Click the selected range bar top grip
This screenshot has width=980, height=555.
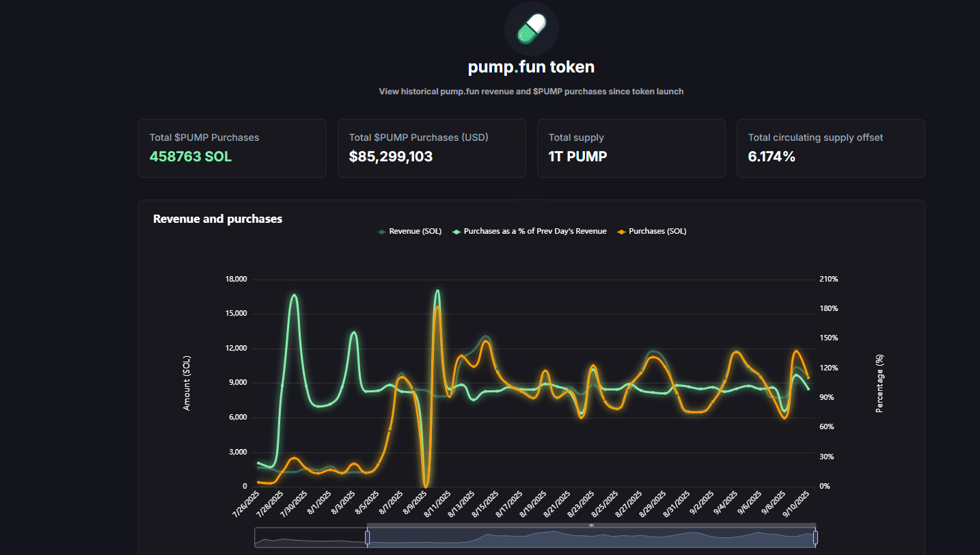click(591, 525)
